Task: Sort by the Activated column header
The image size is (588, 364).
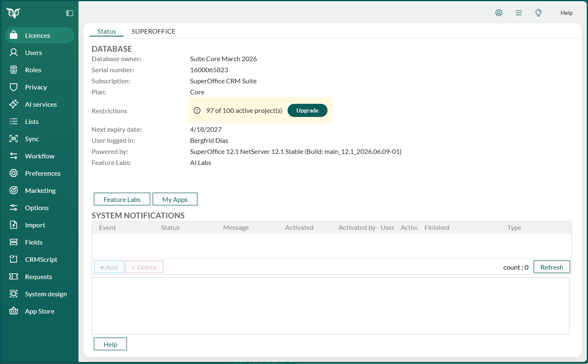Action: tap(299, 228)
